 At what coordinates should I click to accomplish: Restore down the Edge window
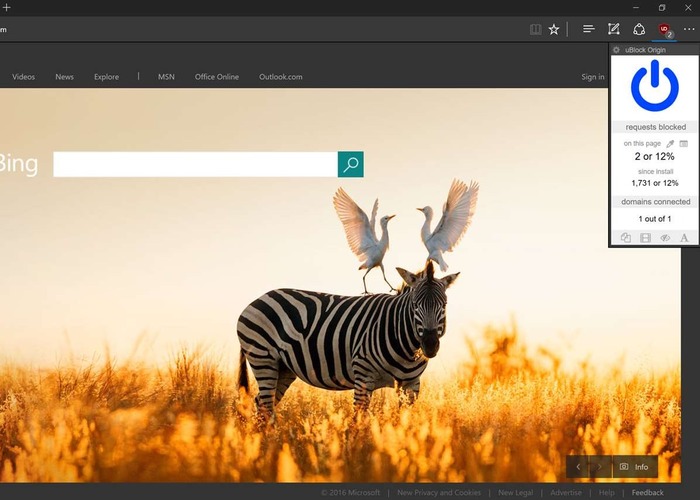coord(662,8)
